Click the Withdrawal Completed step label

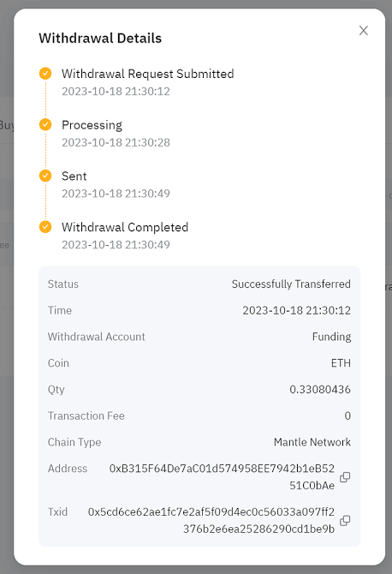[125, 227]
